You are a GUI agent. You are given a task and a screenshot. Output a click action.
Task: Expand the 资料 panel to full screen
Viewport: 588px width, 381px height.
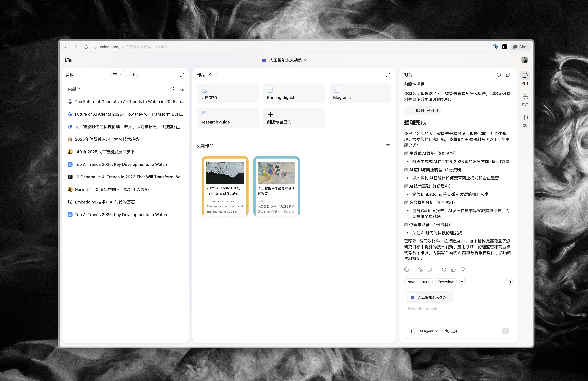(182, 75)
